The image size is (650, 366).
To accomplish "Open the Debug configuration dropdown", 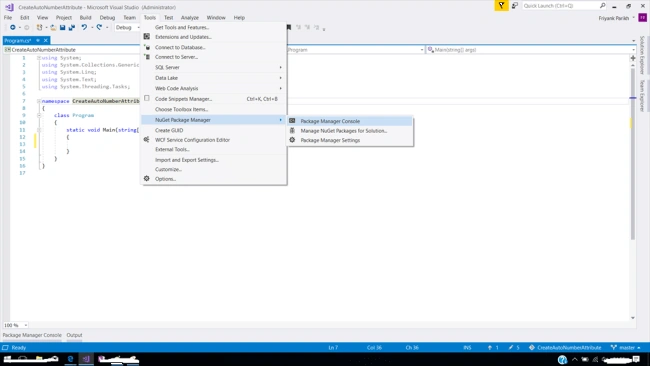I will coord(138,27).
